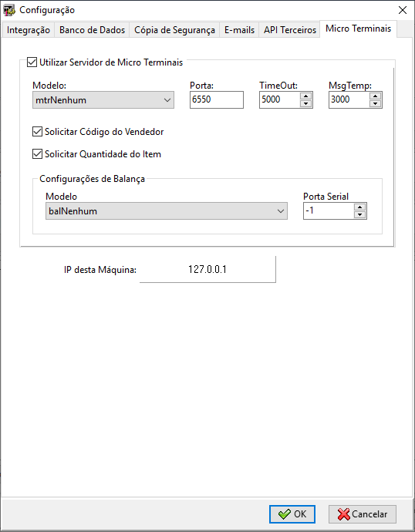Select the E-mails tab
This screenshot has width=415, height=532.
tap(240, 30)
